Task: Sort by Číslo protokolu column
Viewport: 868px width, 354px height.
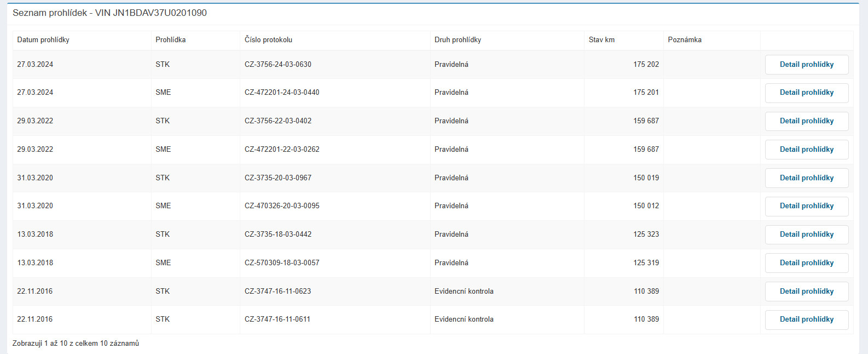Action: (x=268, y=40)
